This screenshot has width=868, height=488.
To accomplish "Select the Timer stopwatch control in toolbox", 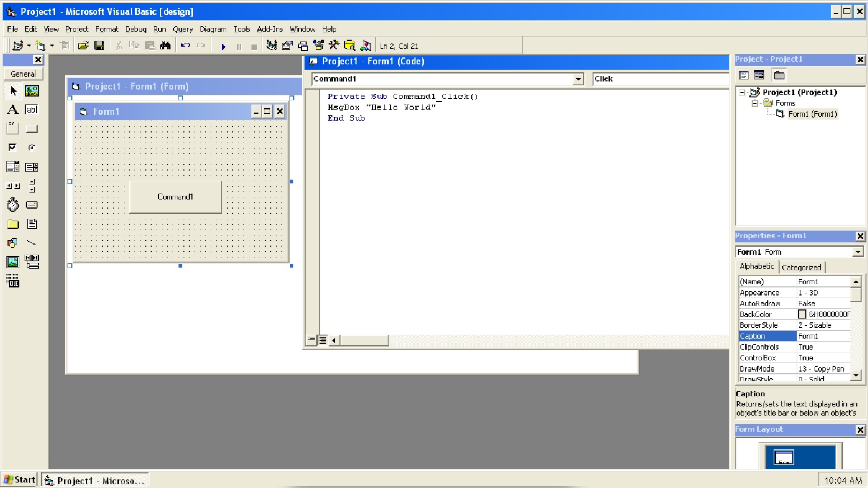I will [13, 205].
